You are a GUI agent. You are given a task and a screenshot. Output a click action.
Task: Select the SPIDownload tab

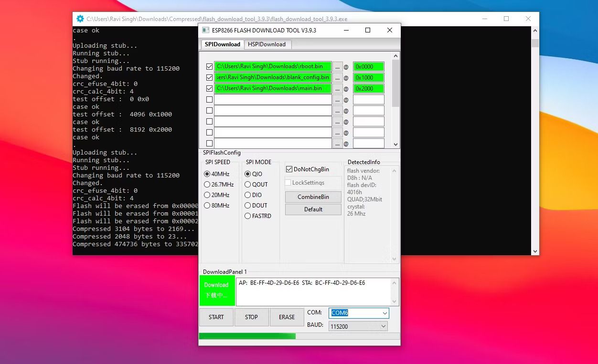click(222, 44)
